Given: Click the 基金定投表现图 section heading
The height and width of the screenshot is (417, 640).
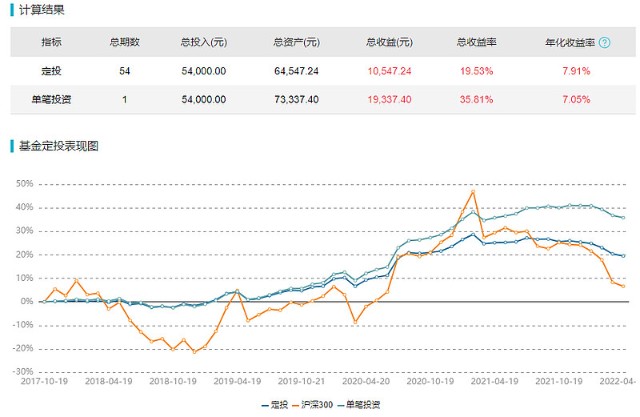Looking at the screenshot, I should coord(59,146).
